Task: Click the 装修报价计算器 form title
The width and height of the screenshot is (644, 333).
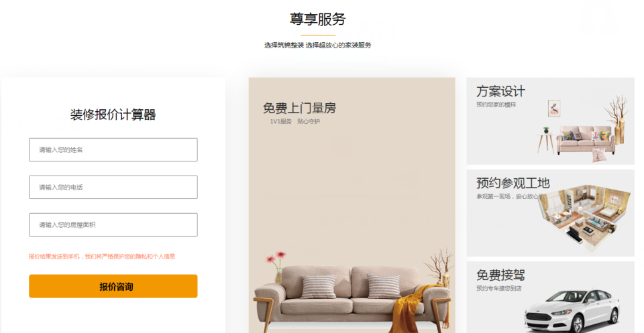Action: 113,115
